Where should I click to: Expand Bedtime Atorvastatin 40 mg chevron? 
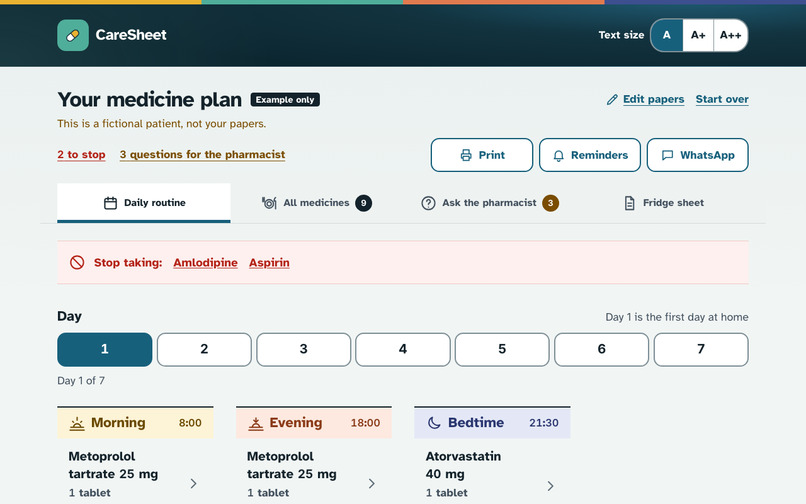(551, 486)
